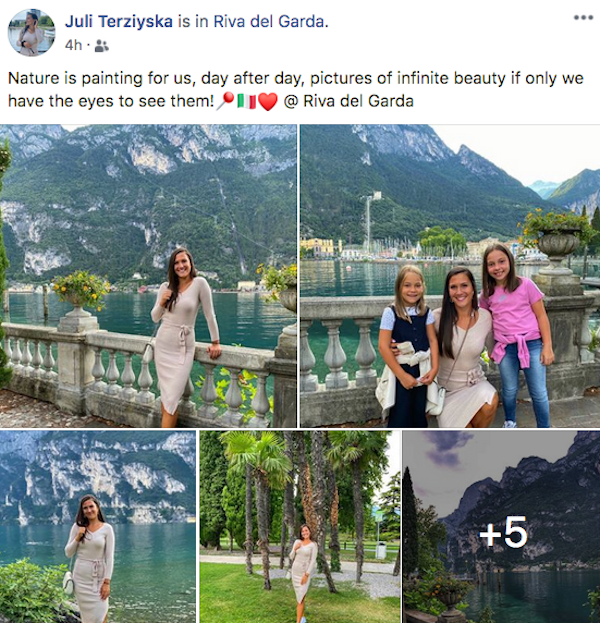The height and width of the screenshot is (623, 600).
Task: View photo of woman among palm trees
Action: [x=300, y=527]
